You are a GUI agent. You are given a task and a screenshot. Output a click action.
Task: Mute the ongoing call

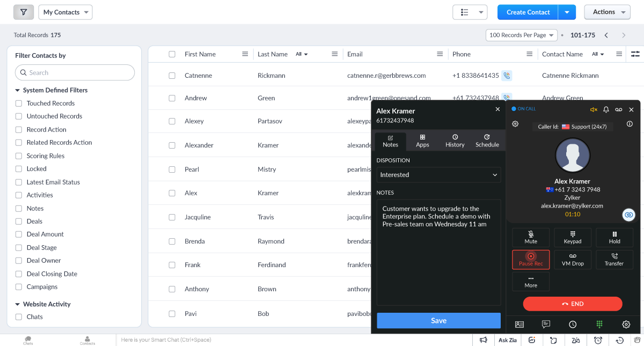530,237
